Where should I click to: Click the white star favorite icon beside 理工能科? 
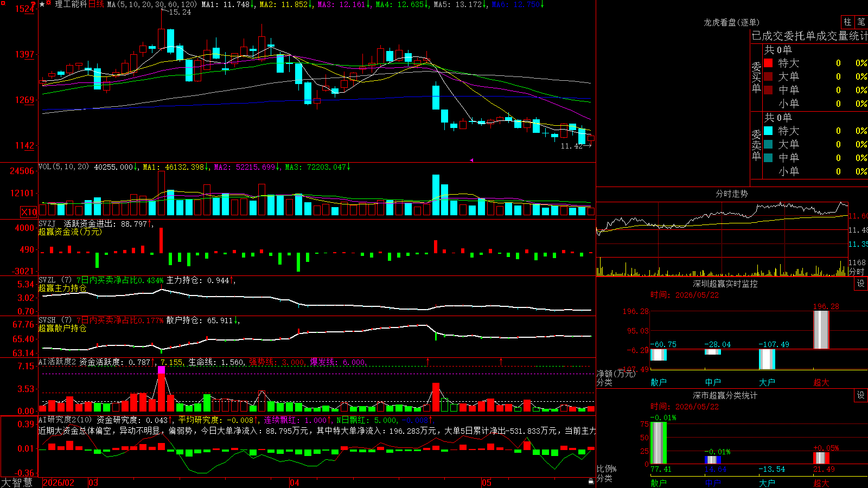[x=42, y=4]
